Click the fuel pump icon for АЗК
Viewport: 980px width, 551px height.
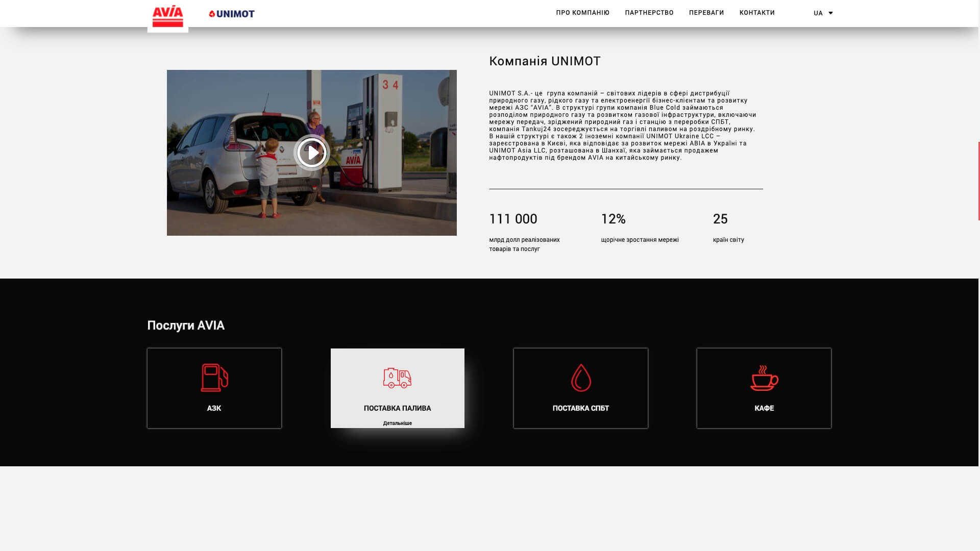pos(214,378)
